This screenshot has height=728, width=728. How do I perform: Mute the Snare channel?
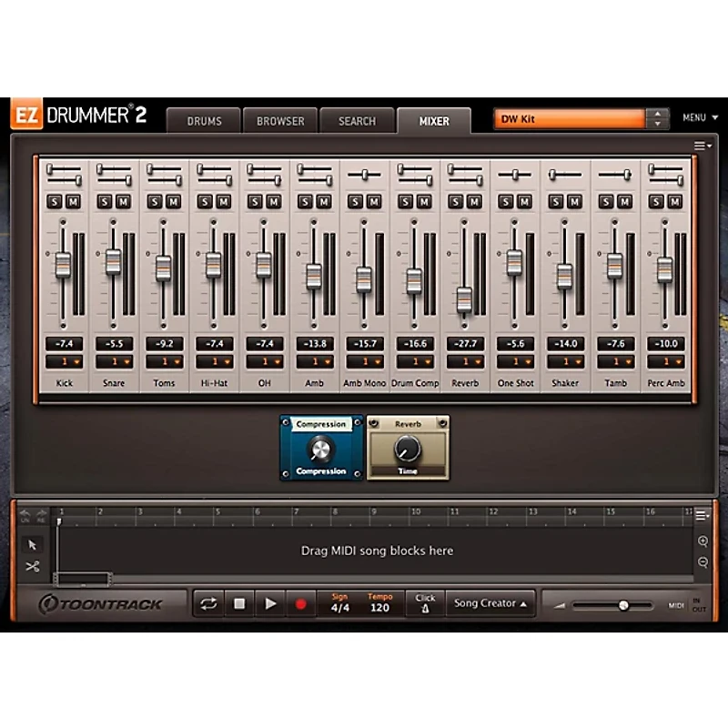tap(122, 199)
